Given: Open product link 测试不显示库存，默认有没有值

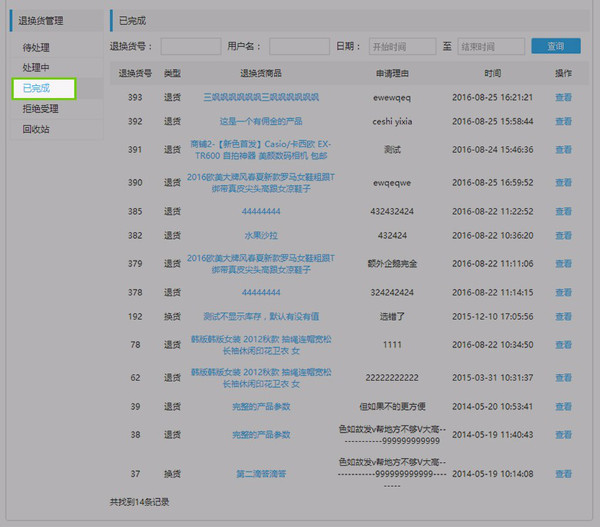Looking at the screenshot, I should [261, 317].
